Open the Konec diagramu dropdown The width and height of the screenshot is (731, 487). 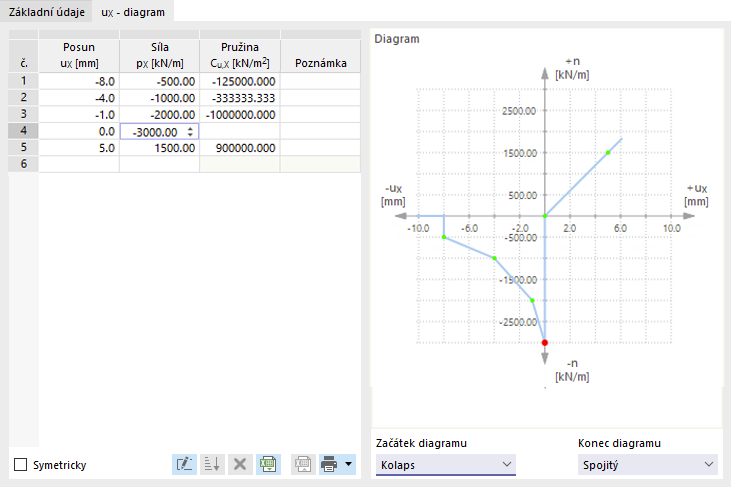tap(648, 465)
